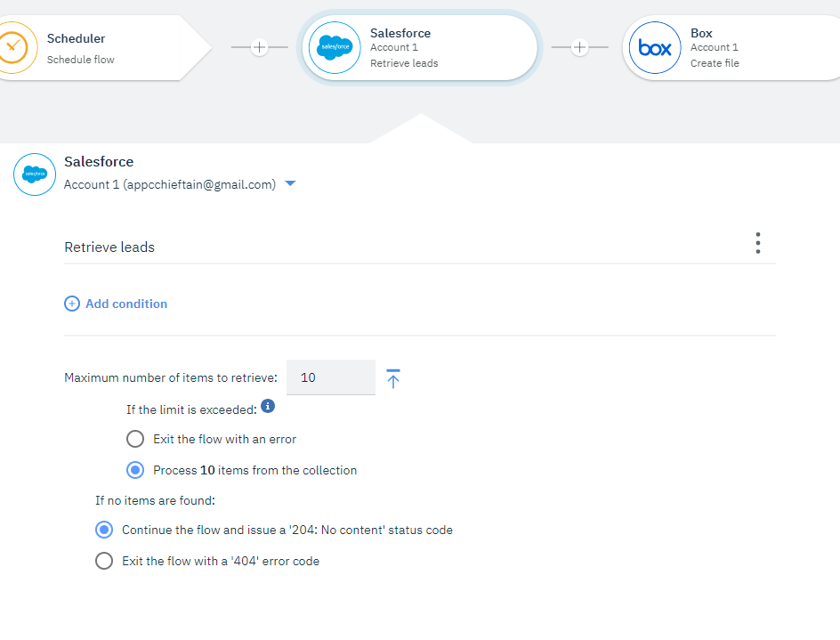
Task: Click the arrow icon next to maximum items field
Action: tap(393, 378)
